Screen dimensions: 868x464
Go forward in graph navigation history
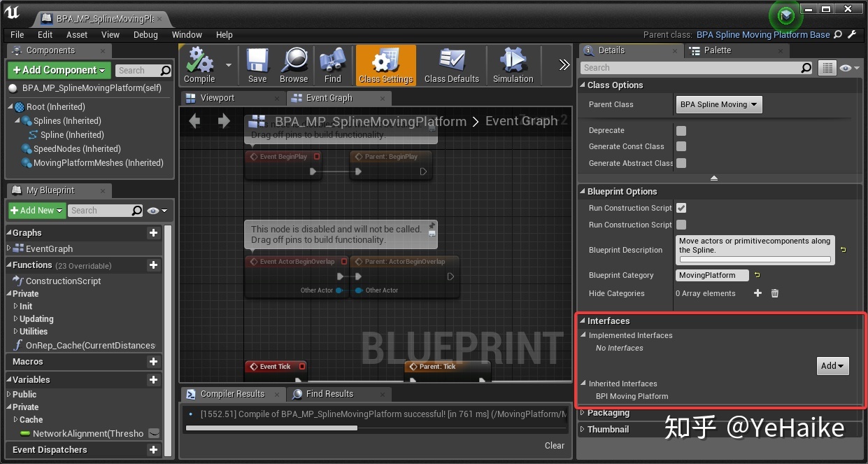[x=224, y=121]
